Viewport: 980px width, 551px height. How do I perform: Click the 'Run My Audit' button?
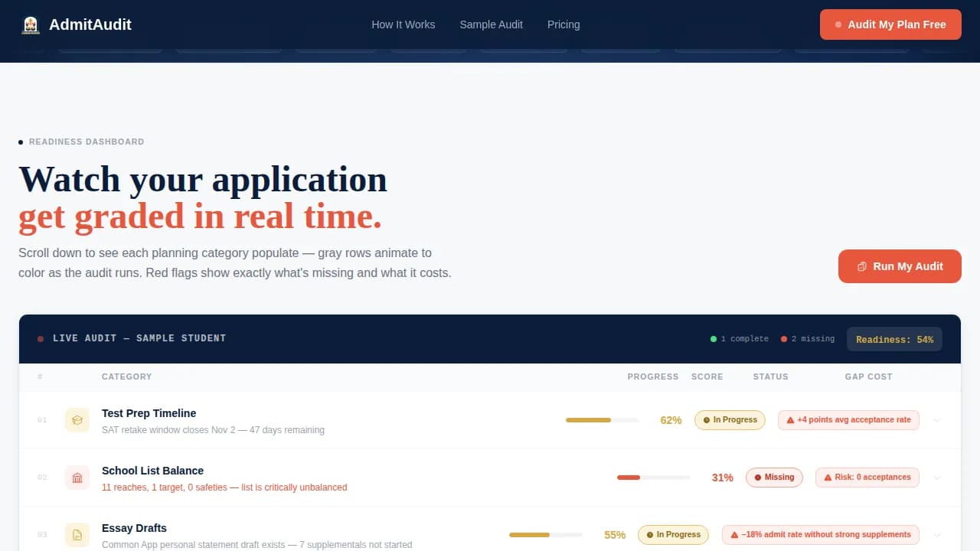[900, 266]
